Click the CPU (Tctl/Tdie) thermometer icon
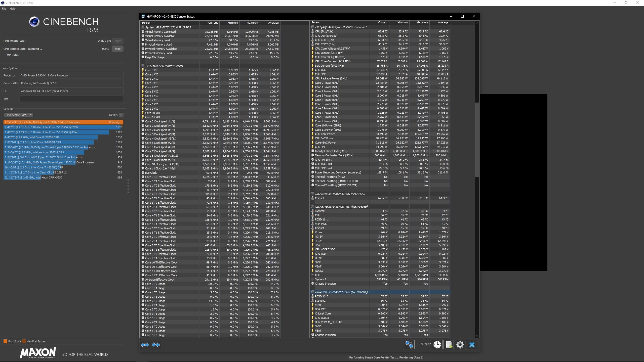644x362 pixels. (313, 31)
